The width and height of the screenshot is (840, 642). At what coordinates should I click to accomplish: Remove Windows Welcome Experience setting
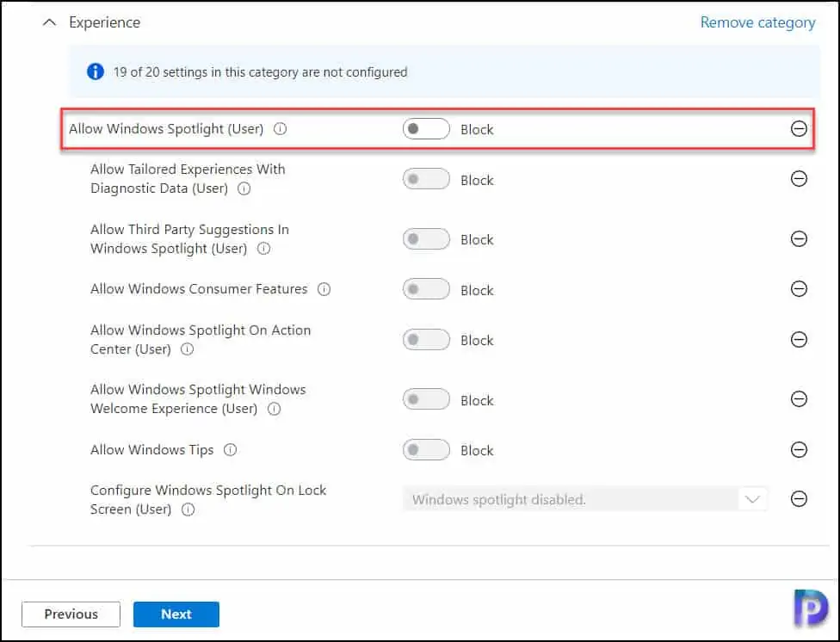click(x=799, y=398)
